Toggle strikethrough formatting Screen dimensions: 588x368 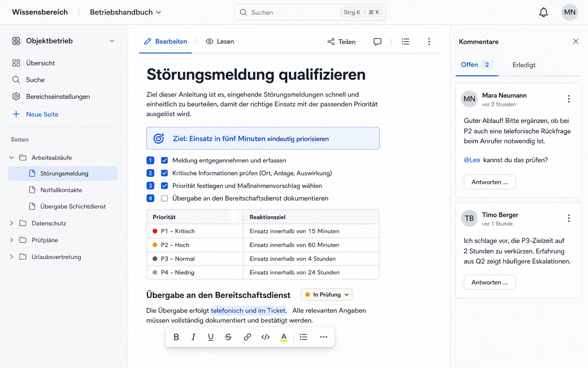pyautogui.click(x=228, y=337)
